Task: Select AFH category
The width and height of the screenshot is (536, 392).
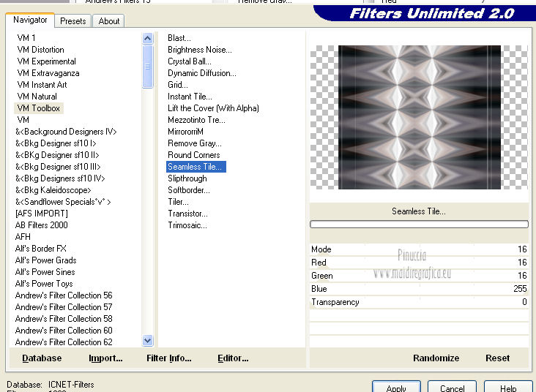Action: [23, 237]
